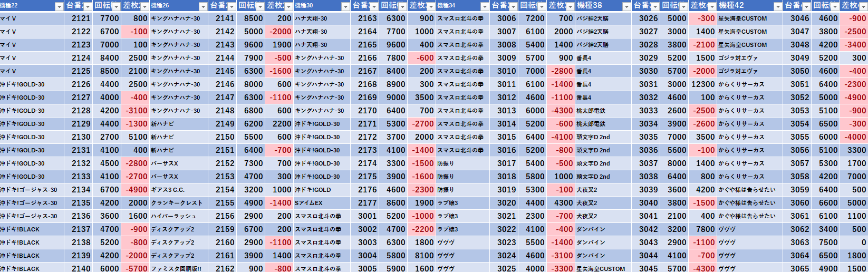Open 差枚 filter dropdown in 機種38 group
Screen dimensions: 868x272
tap(712, 6)
